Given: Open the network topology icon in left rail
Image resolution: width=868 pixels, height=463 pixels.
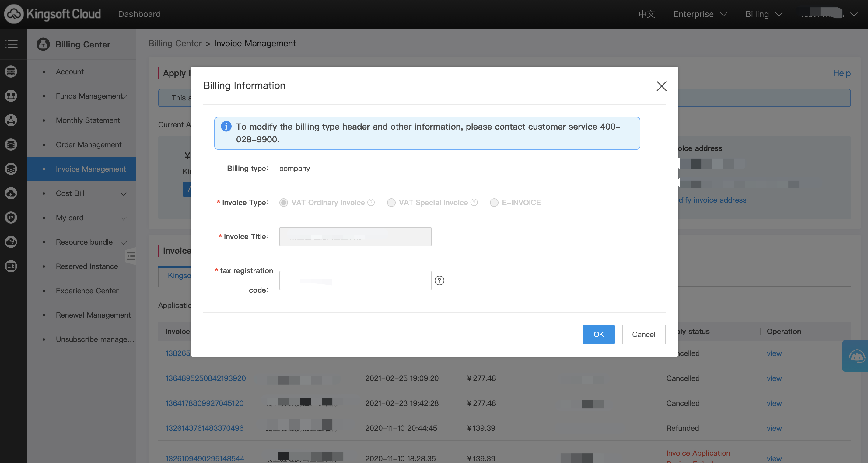Looking at the screenshot, I should [x=11, y=120].
